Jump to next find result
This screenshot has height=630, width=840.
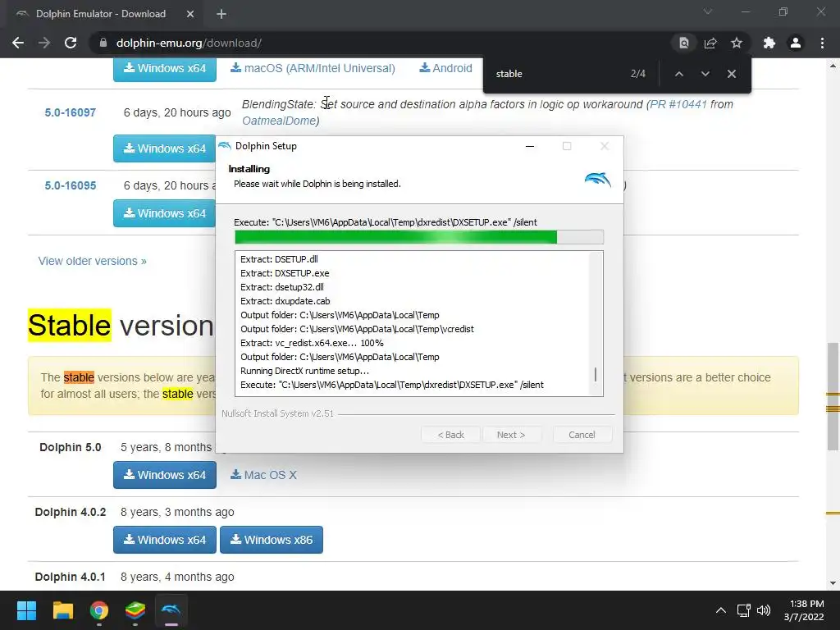pyautogui.click(x=705, y=74)
